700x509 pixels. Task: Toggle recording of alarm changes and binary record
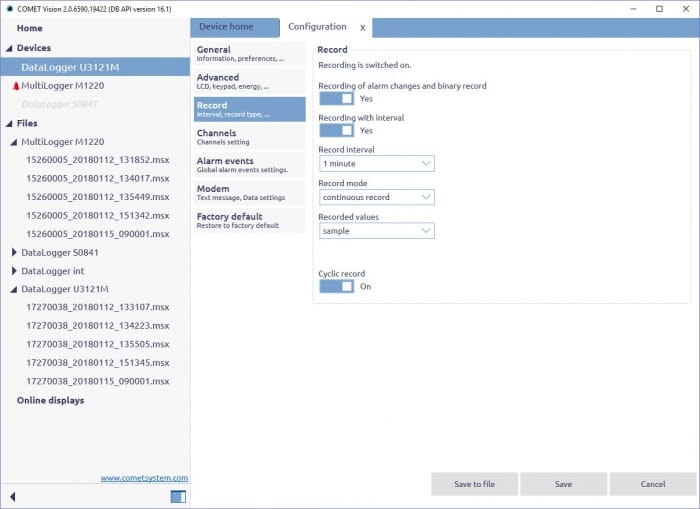336,99
